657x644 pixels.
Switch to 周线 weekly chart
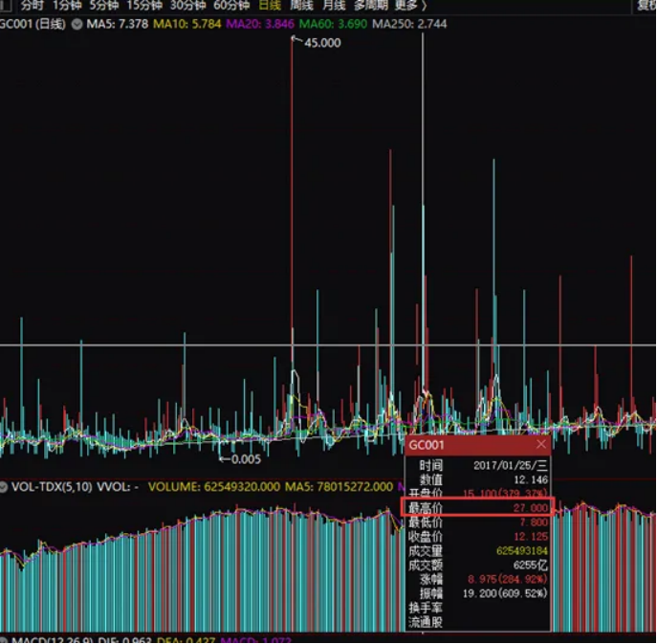tap(302, 5)
